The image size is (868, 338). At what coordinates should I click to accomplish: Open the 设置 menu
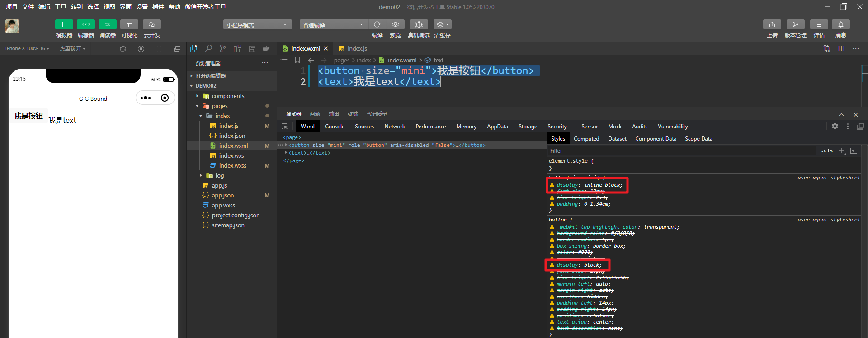142,7
